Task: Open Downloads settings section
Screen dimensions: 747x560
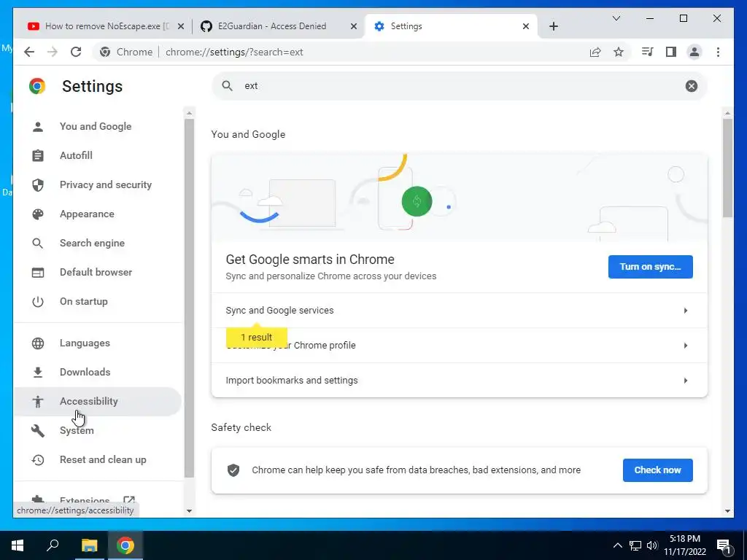Action: (98, 372)
